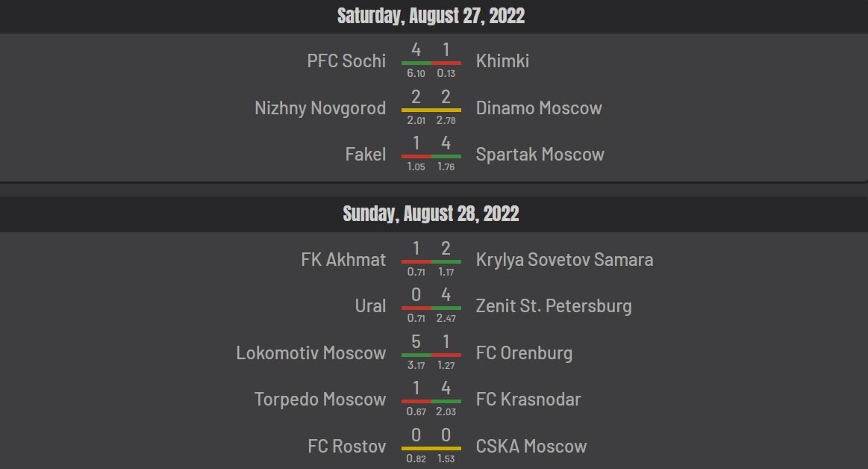Click Torpedo Moscow team name
Screen dimensions: 868x469
320,400
